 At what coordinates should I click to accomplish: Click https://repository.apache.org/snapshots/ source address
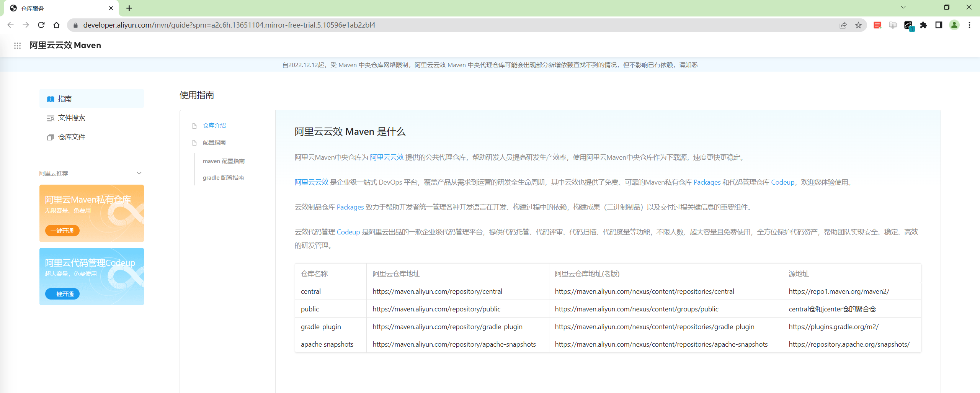click(849, 344)
